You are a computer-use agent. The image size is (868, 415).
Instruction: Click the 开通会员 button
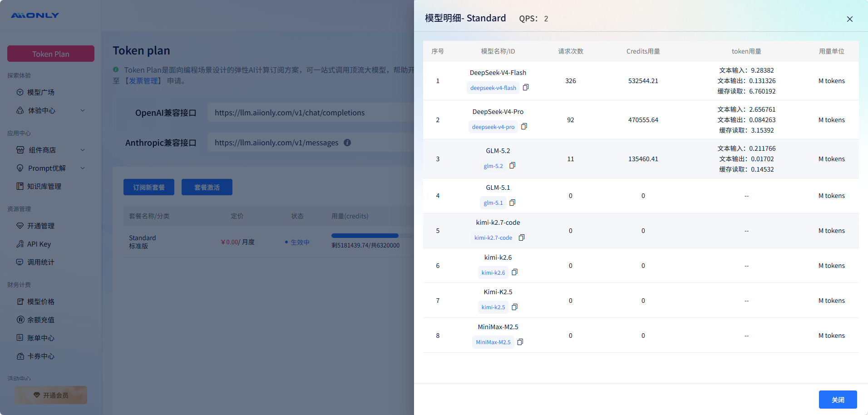pyautogui.click(x=51, y=395)
